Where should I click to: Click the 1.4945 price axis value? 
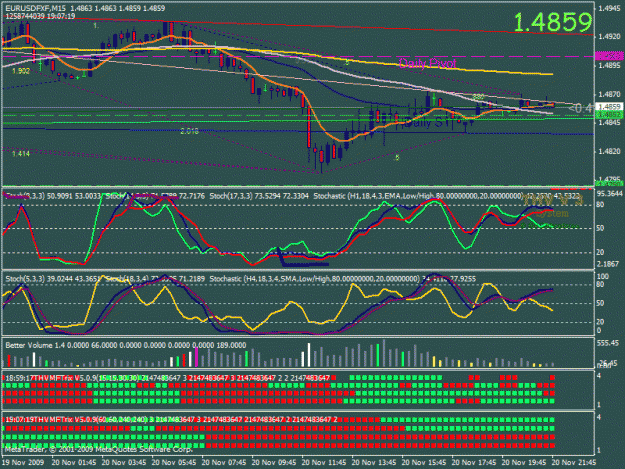(609, 8)
